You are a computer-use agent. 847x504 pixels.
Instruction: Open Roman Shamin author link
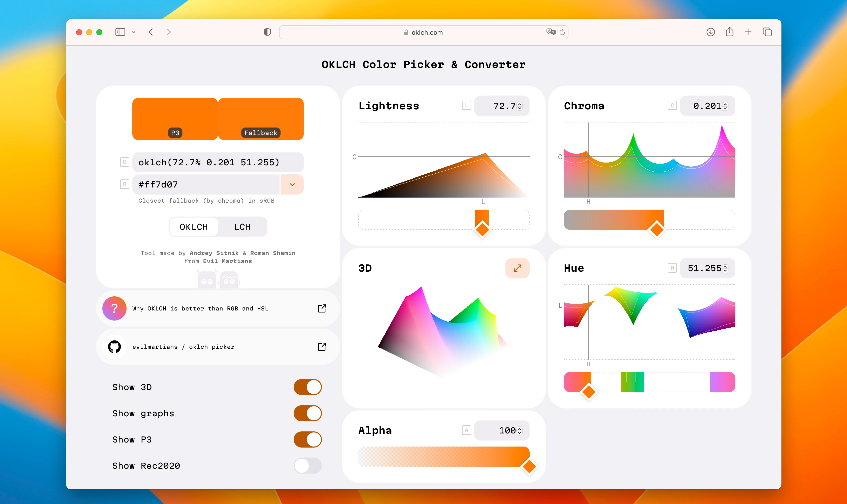click(x=273, y=253)
